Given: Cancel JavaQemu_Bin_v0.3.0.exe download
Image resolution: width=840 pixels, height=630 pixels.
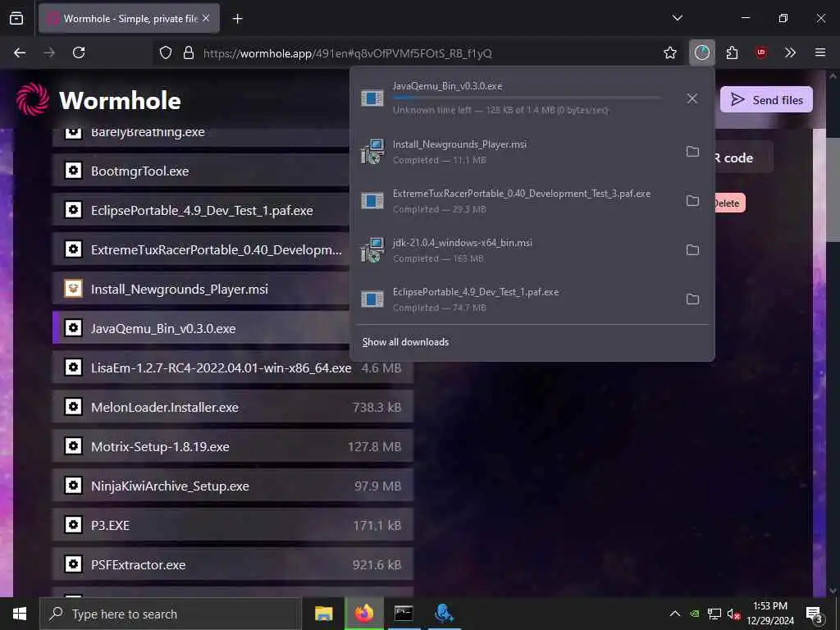Looking at the screenshot, I should tap(692, 98).
